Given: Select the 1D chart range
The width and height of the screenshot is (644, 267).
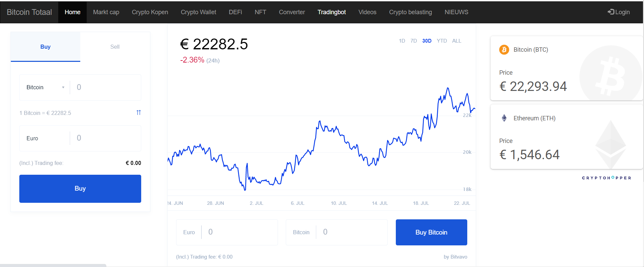Looking at the screenshot, I should 402,41.
